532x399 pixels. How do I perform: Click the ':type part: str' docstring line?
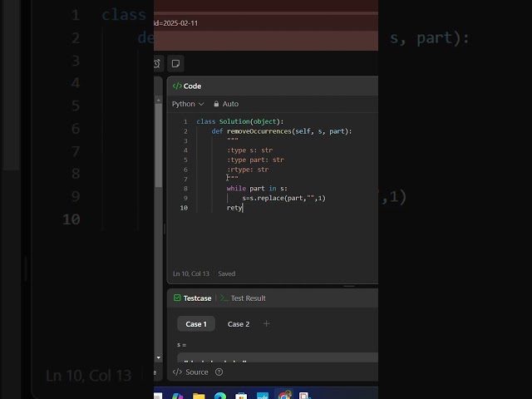pos(255,160)
